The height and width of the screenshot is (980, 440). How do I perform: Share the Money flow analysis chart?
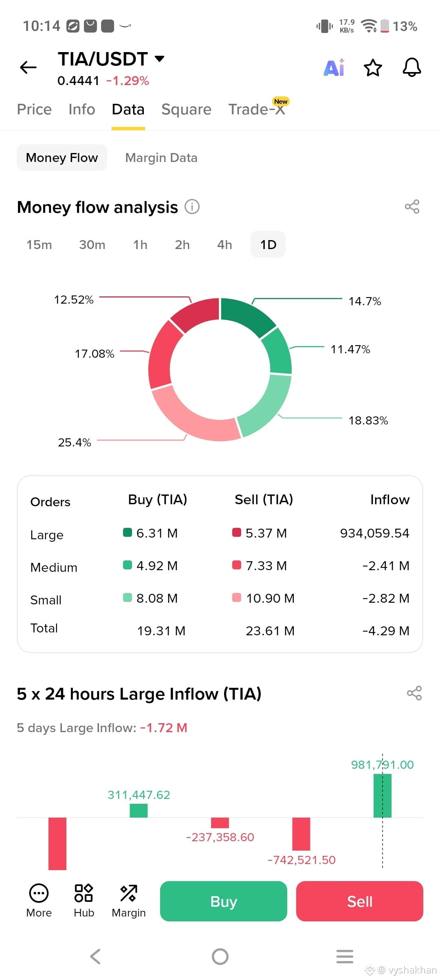pos(412,207)
